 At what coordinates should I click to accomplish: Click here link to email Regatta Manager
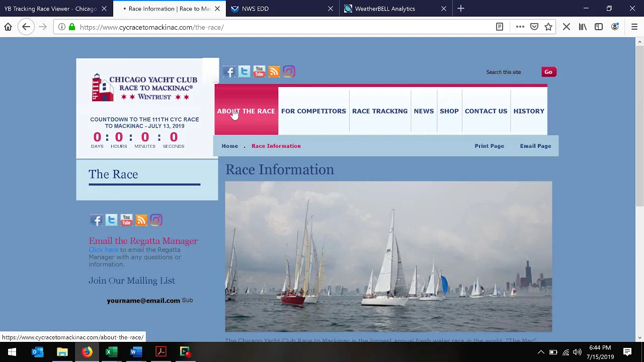click(104, 250)
